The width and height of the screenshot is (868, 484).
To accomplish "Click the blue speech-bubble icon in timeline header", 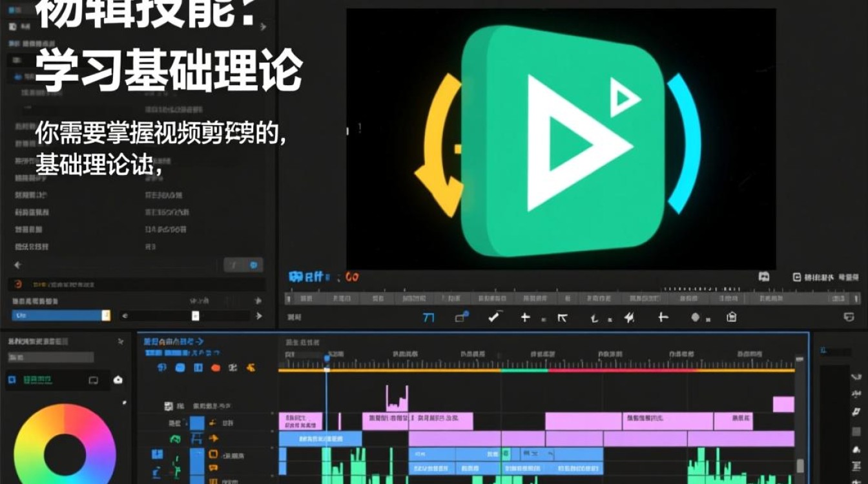I will point(162,367).
